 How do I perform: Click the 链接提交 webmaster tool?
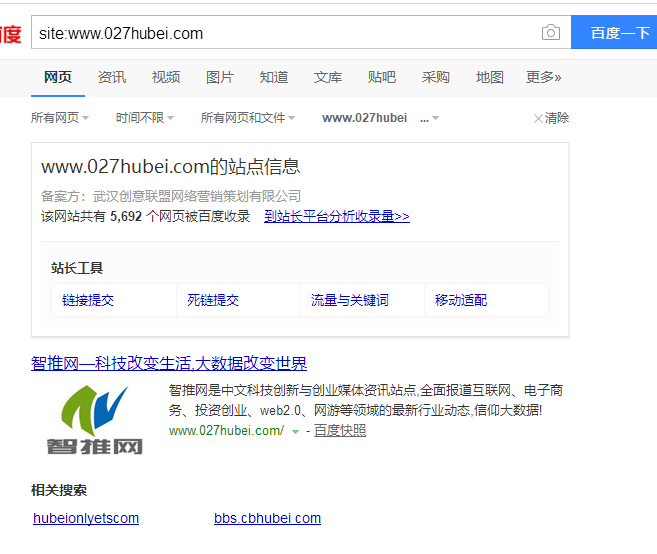(x=88, y=300)
